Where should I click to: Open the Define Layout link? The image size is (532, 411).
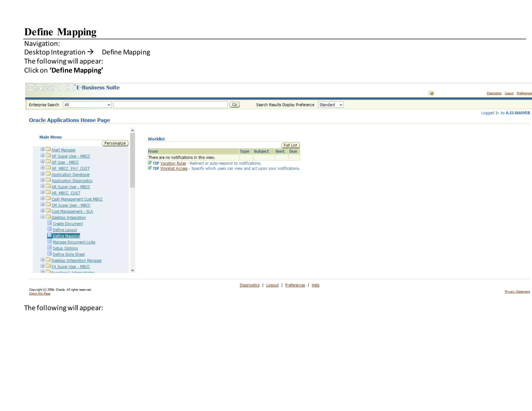tap(65, 230)
